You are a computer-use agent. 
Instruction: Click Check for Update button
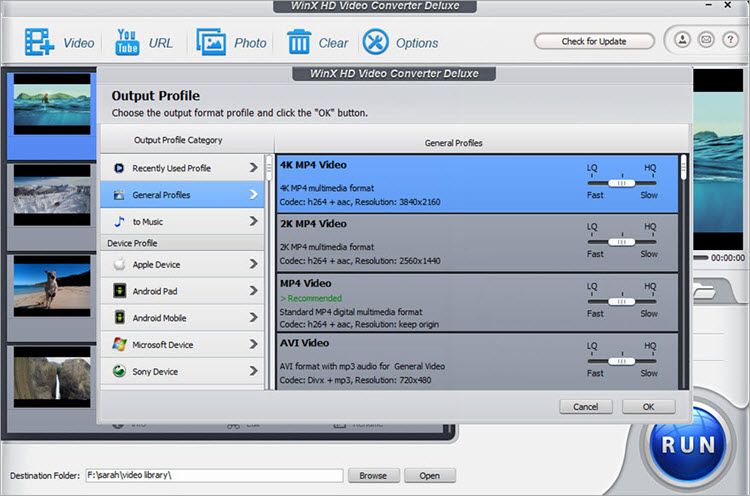(594, 41)
